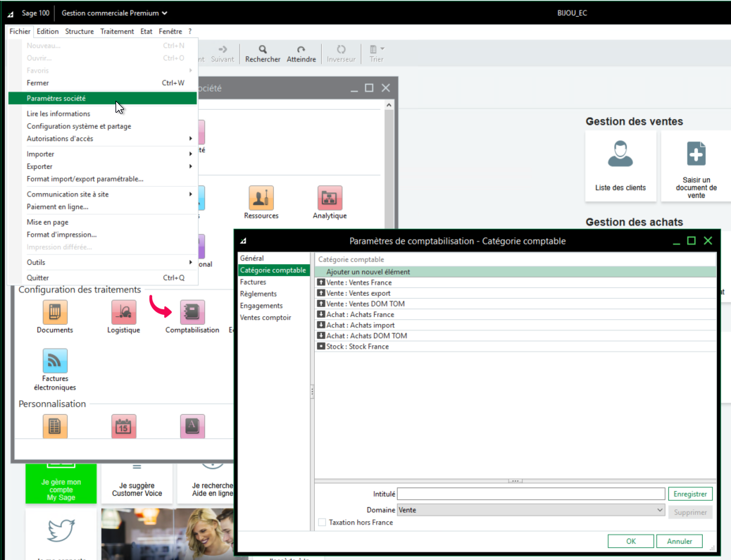Open the Analytique icon
This screenshot has height=560, width=731.
click(330, 199)
